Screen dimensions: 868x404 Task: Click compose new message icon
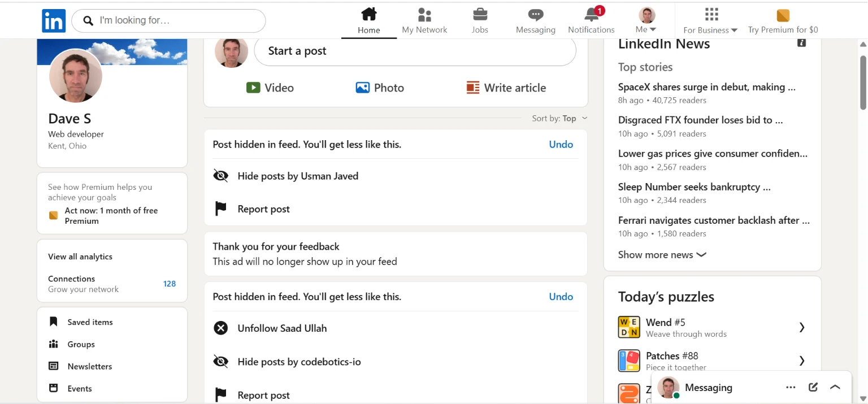(813, 387)
